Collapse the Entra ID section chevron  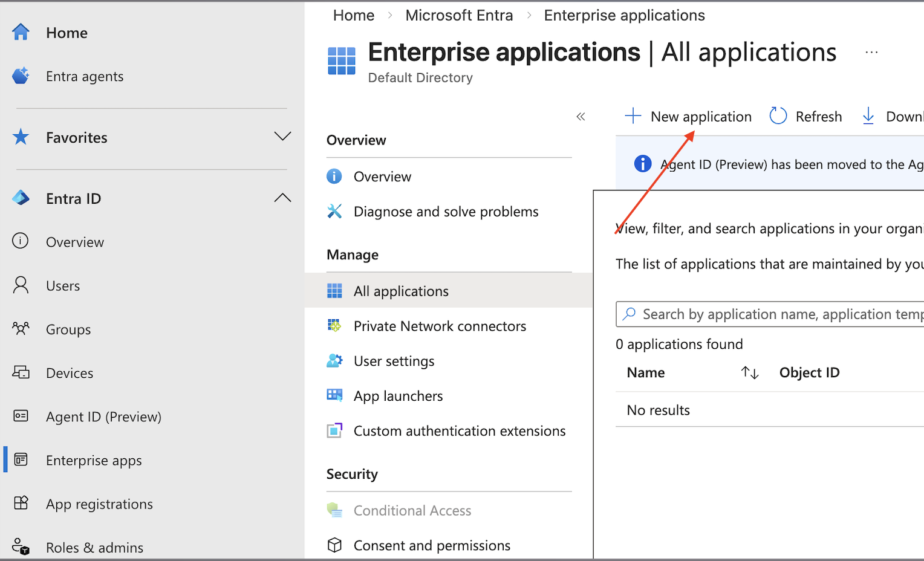[x=282, y=198]
